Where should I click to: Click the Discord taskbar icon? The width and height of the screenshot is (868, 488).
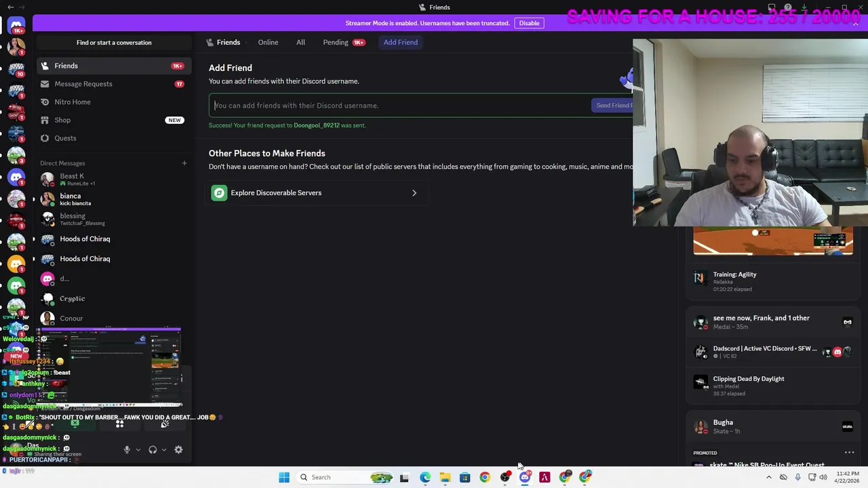click(525, 477)
